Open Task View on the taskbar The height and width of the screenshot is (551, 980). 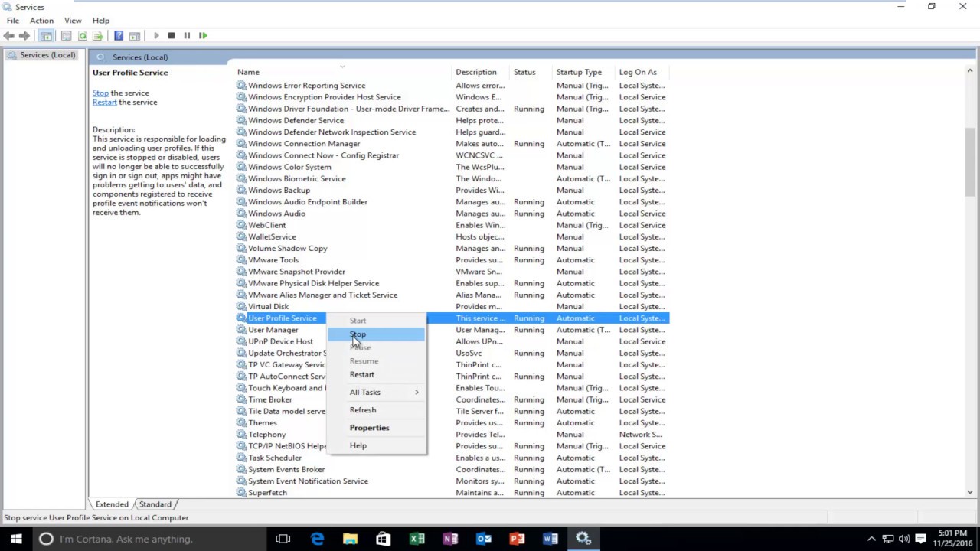click(x=283, y=539)
